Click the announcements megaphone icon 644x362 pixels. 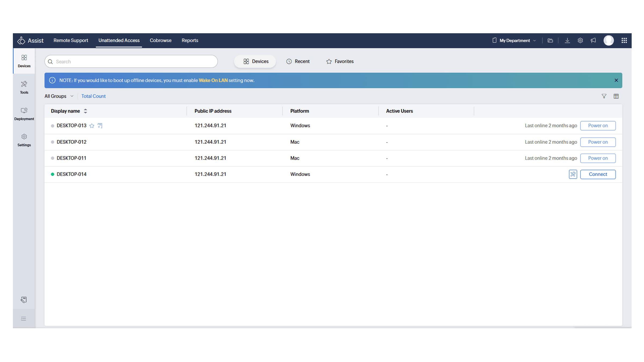pos(593,40)
